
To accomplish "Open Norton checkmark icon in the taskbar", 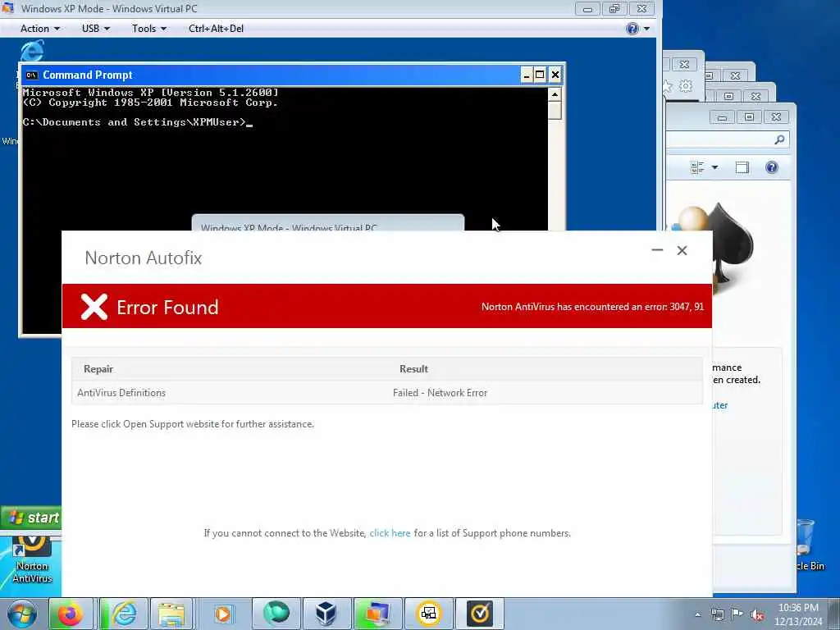I will [x=479, y=614].
